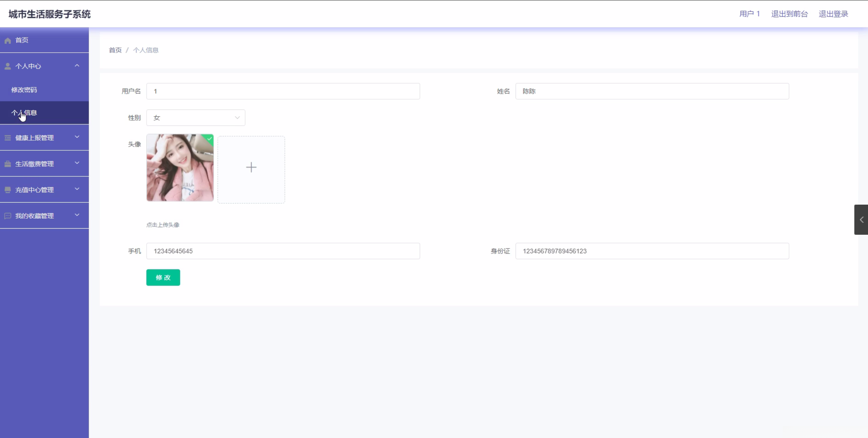Click the chat icon beside 我的收藏管理

tap(8, 216)
